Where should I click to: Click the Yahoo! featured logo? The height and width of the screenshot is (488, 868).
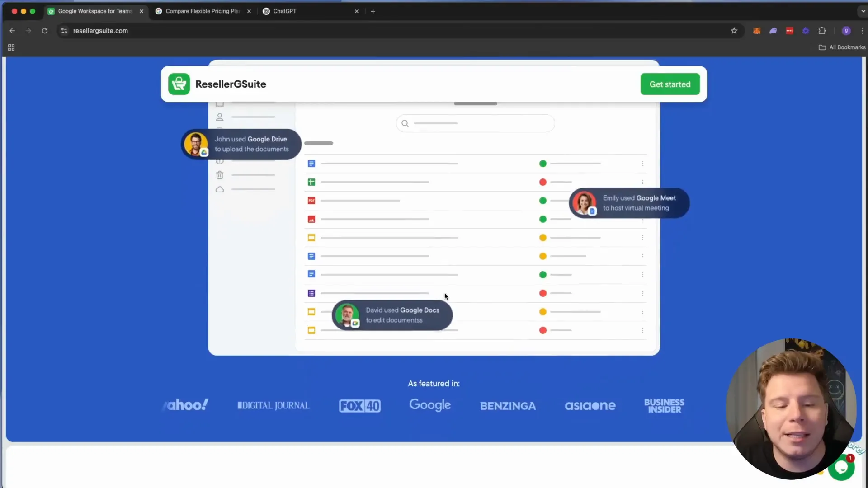pos(186,405)
